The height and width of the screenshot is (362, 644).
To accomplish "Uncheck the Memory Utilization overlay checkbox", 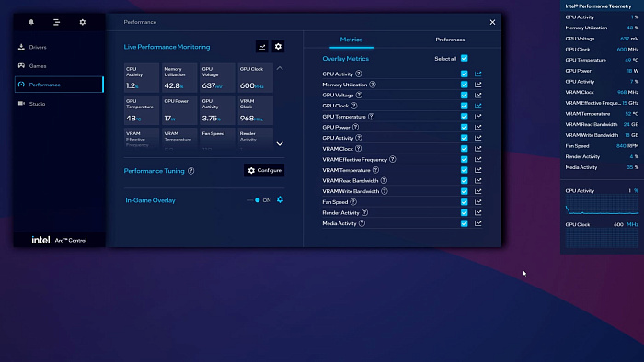I will 464,85.
